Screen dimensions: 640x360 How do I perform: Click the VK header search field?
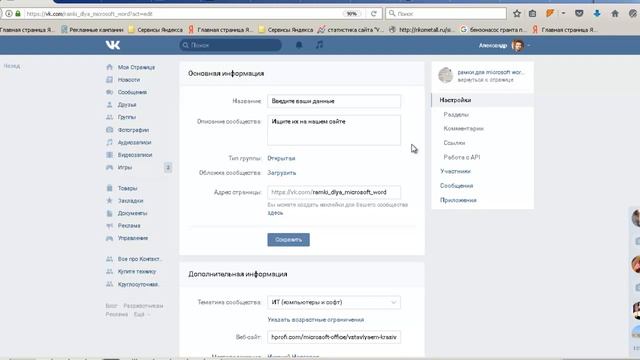coord(230,45)
